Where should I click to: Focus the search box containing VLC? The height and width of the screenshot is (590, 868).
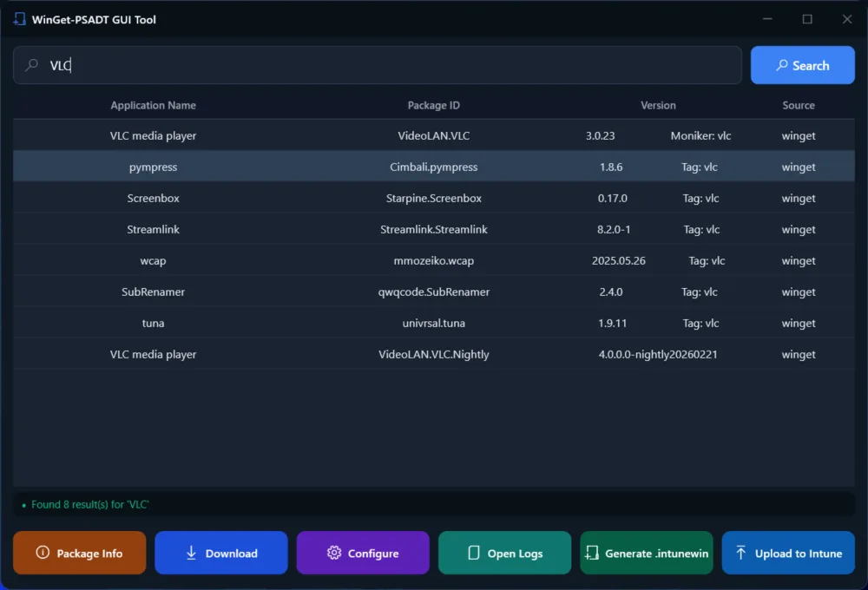coord(378,65)
